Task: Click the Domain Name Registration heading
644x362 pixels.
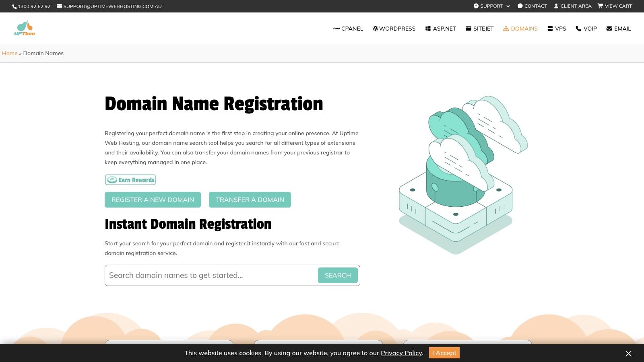Action: (x=214, y=104)
